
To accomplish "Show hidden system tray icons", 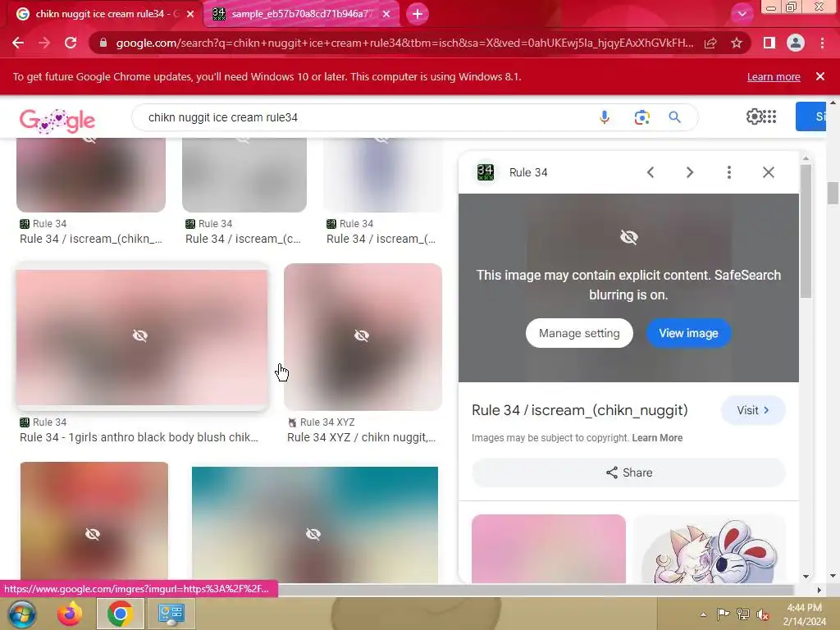I will pos(703,614).
